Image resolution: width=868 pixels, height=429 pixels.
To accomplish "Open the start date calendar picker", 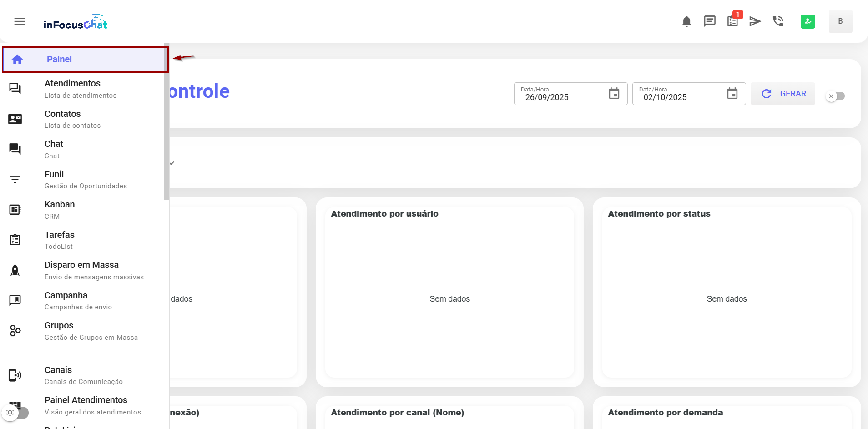I will pyautogui.click(x=614, y=94).
